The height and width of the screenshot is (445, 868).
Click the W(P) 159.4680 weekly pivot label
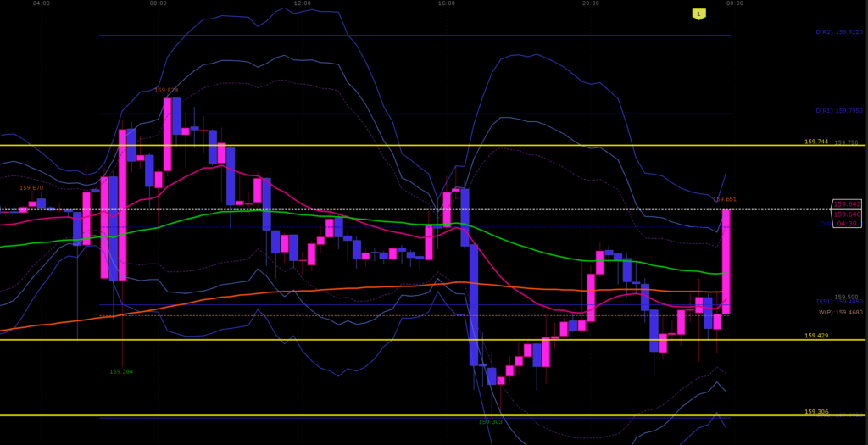point(840,313)
